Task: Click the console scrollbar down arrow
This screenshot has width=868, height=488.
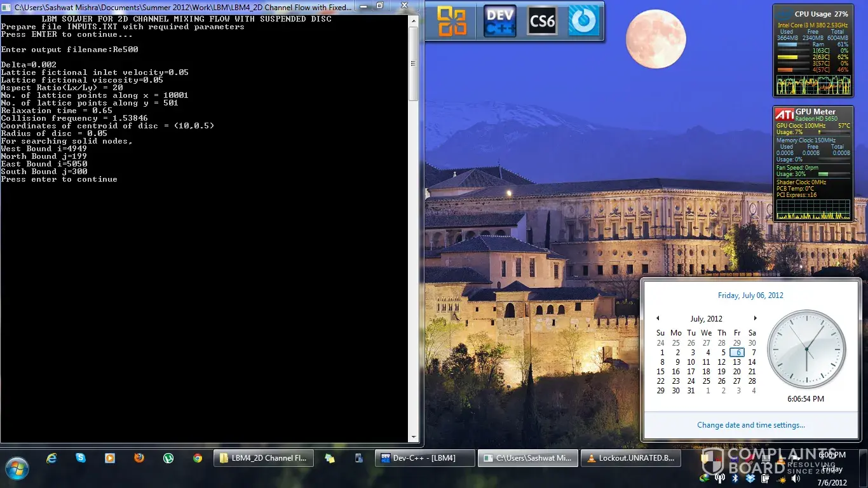Action: [x=414, y=437]
